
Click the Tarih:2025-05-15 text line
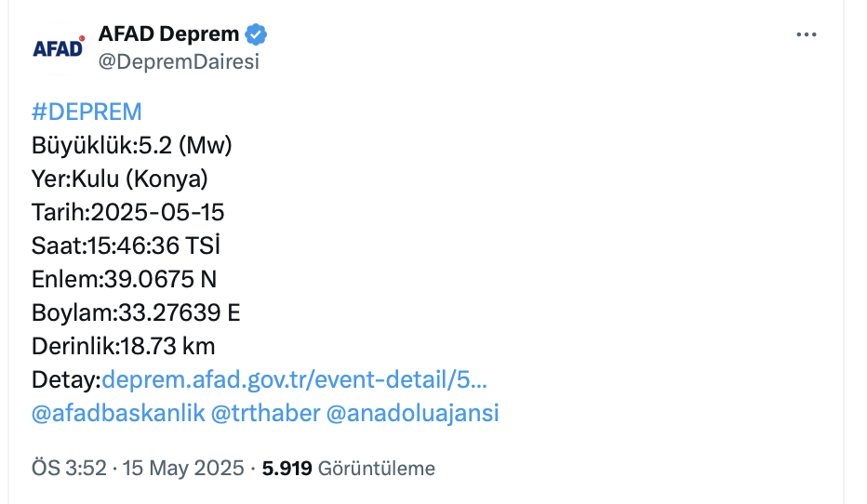[127, 212]
